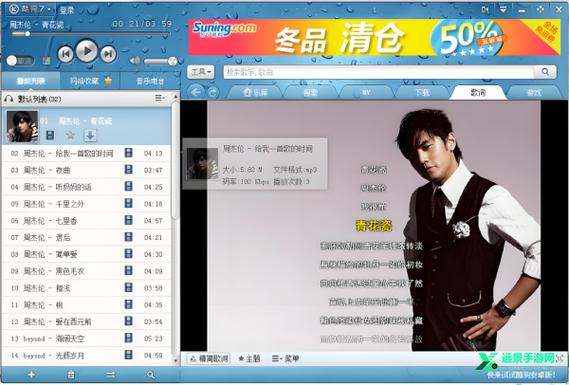Image resolution: width=569 pixels, height=385 pixels.
Task: Click the delete songs trash icon
Action: (71, 375)
